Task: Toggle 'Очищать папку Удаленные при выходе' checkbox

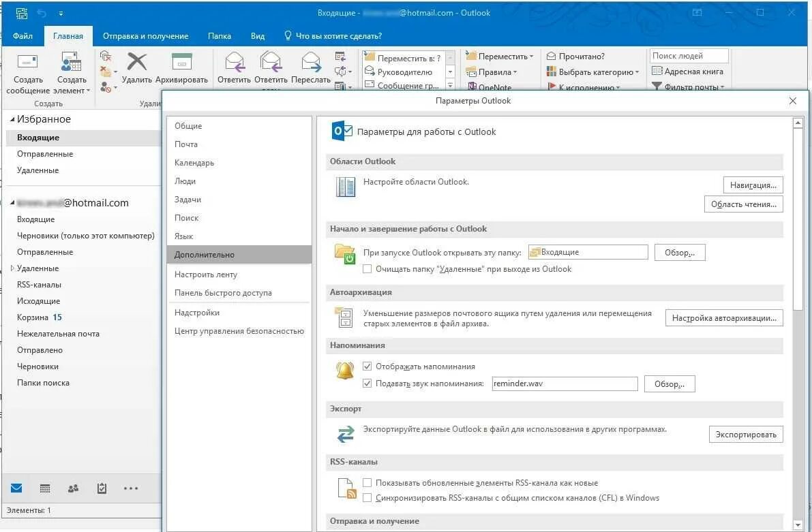Action: pos(367,269)
